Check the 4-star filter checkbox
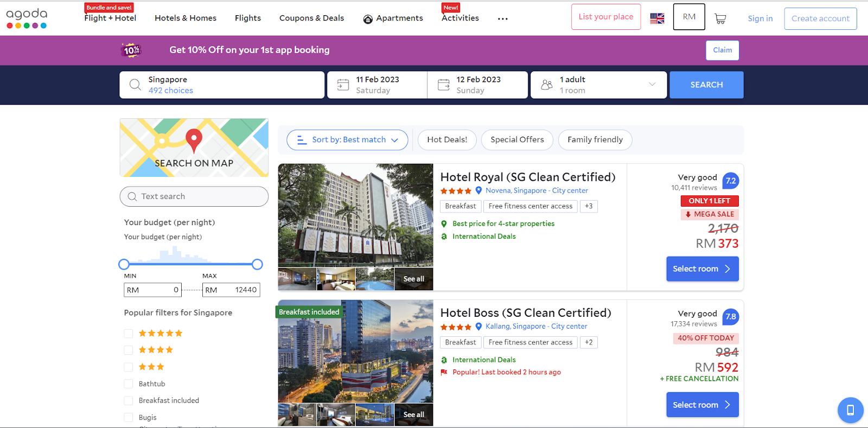This screenshot has height=428, width=868. 129,350
